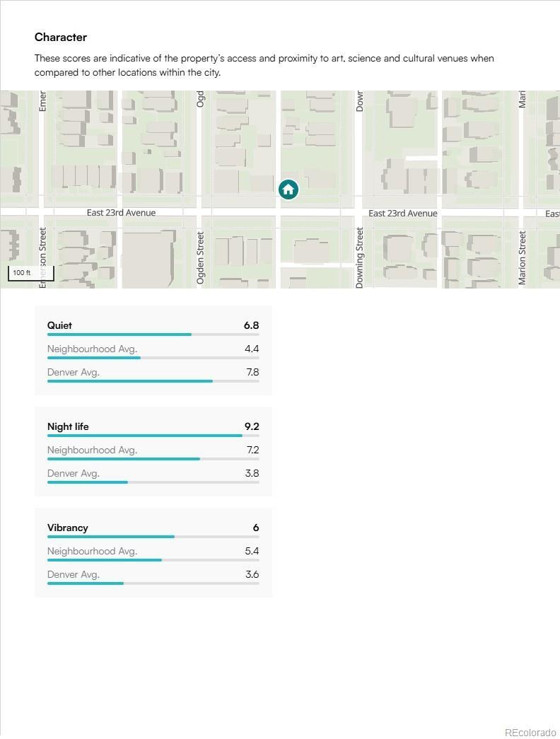
Task: Select the Character section heading
Action: tap(61, 37)
